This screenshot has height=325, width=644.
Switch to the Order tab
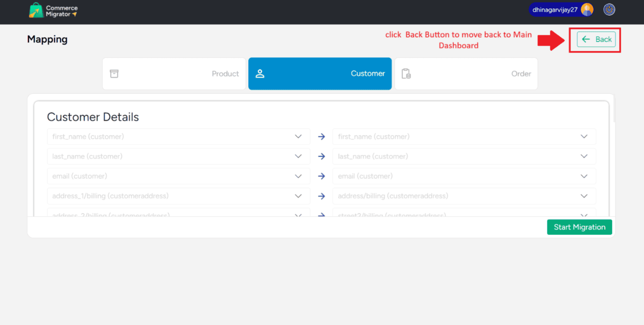click(x=466, y=74)
